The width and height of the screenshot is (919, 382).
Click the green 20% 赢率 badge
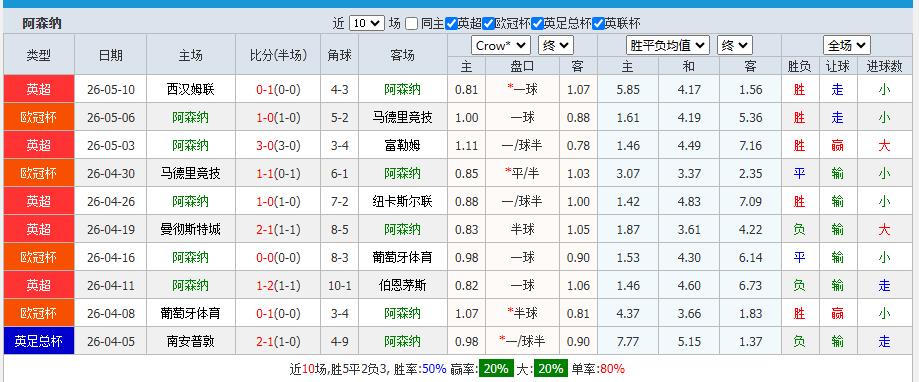pos(497,369)
